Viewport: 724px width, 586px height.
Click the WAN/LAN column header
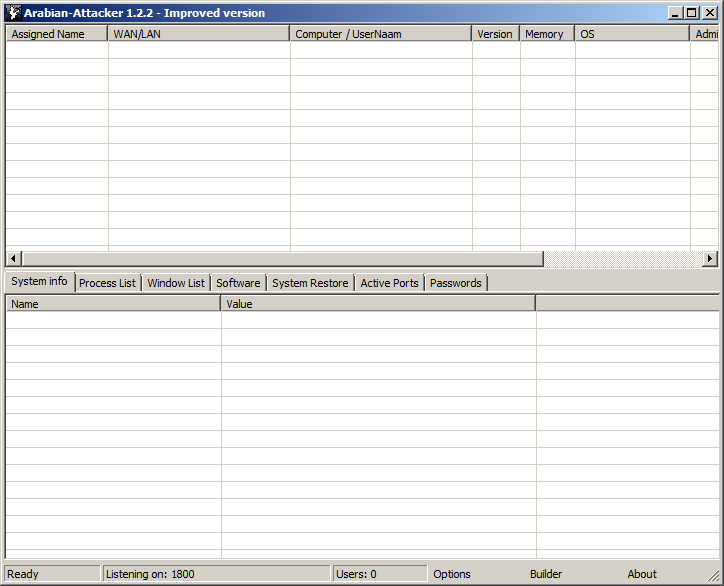(x=198, y=34)
